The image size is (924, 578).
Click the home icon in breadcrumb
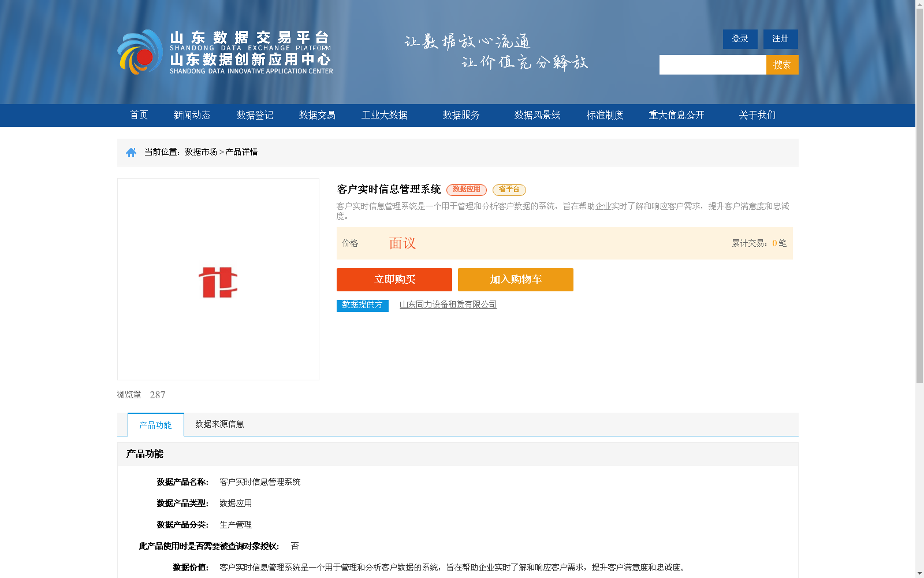click(x=131, y=152)
